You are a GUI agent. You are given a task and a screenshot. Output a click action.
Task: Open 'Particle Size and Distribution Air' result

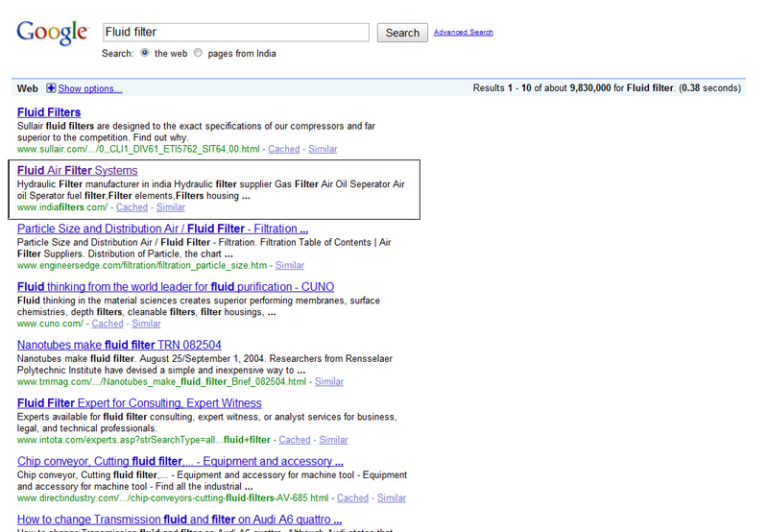[x=162, y=229]
